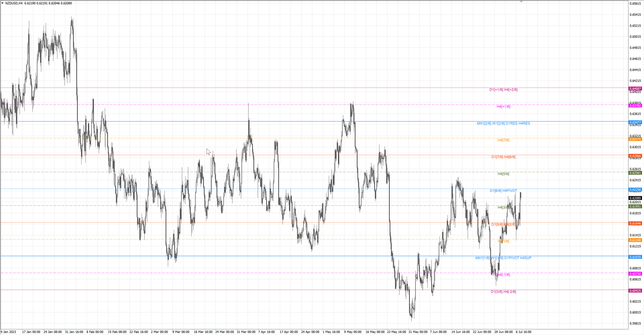Click the 6 Jul 16:00 time axis label
The height and width of the screenshot is (335, 644).
click(523, 332)
